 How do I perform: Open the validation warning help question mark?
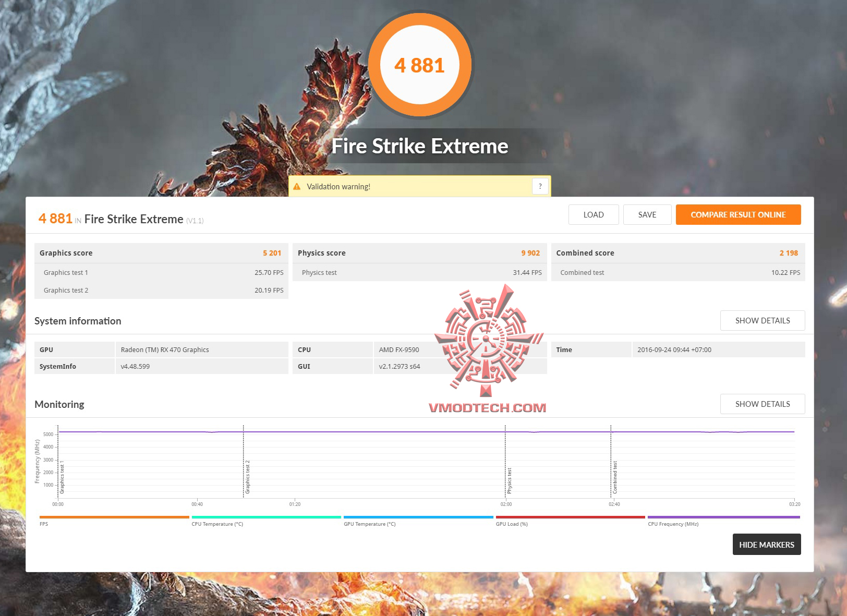click(540, 186)
